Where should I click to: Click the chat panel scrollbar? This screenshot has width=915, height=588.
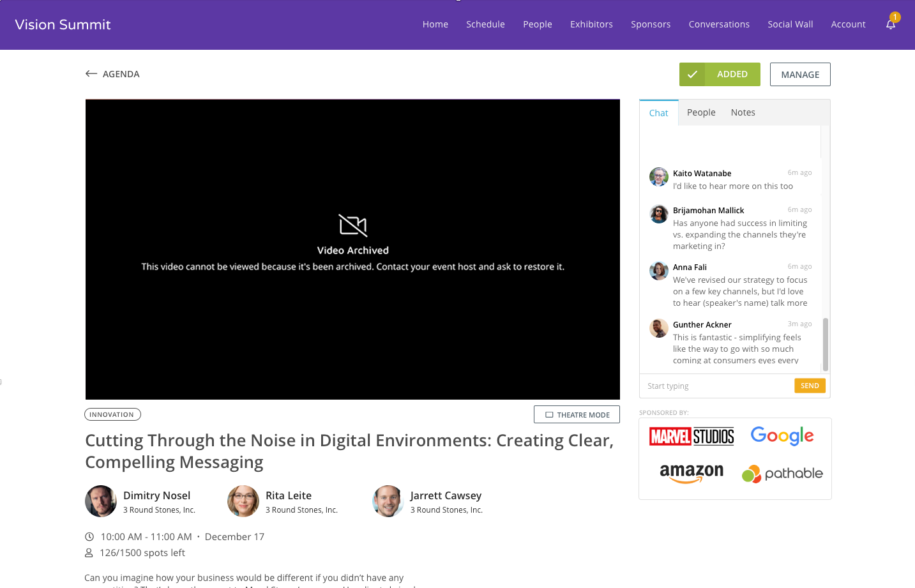[825, 344]
